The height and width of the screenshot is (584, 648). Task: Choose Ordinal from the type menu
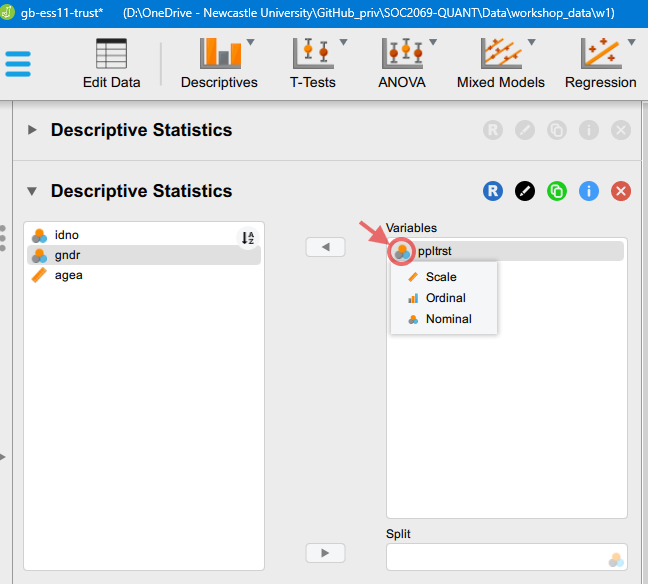click(445, 298)
